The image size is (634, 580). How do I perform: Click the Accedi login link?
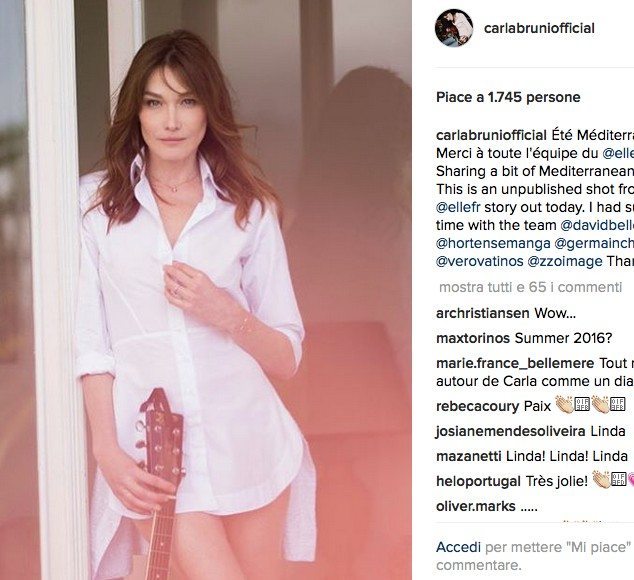(459, 548)
